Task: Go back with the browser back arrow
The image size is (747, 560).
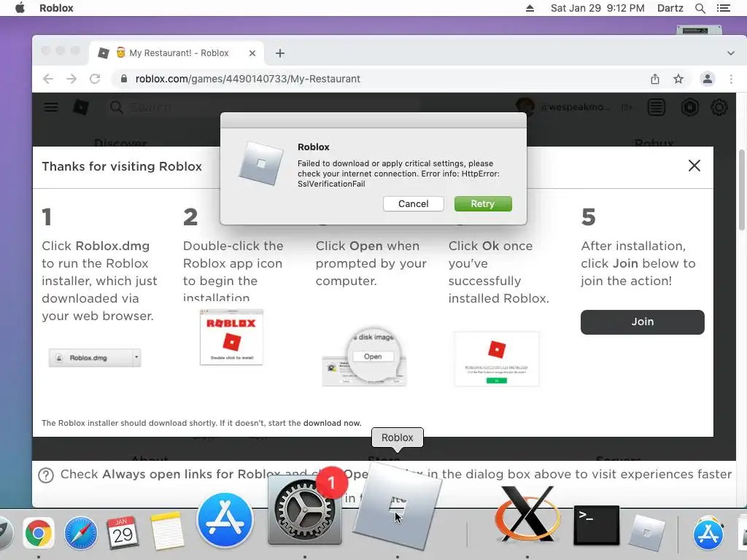Action: (48, 79)
